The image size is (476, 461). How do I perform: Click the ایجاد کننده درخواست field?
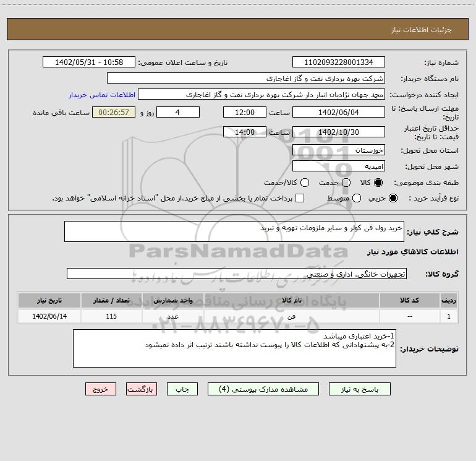tap(261, 94)
